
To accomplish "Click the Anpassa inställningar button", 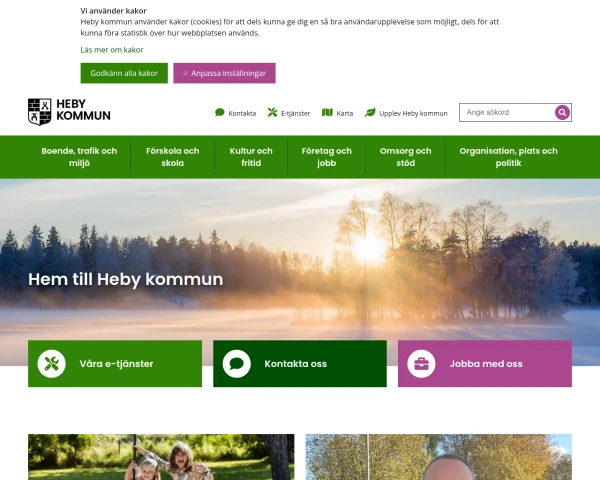I will pos(224,73).
